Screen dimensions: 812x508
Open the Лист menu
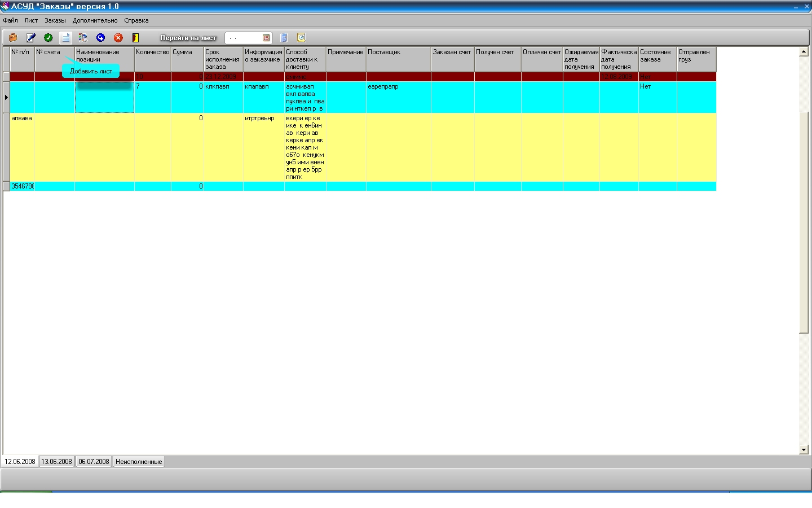click(x=31, y=20)
